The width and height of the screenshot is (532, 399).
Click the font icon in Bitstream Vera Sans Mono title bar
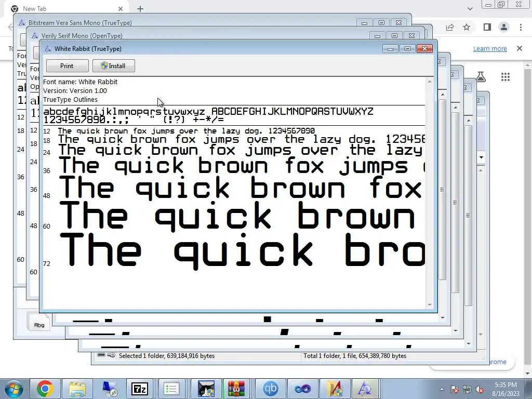[x=22, y=23]
